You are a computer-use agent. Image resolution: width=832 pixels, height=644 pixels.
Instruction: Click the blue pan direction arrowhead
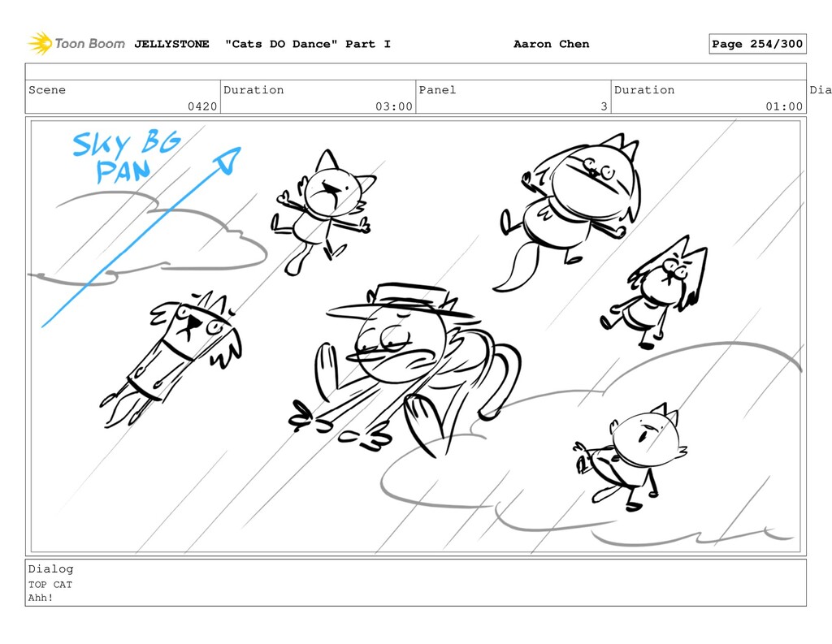point(228,160)
